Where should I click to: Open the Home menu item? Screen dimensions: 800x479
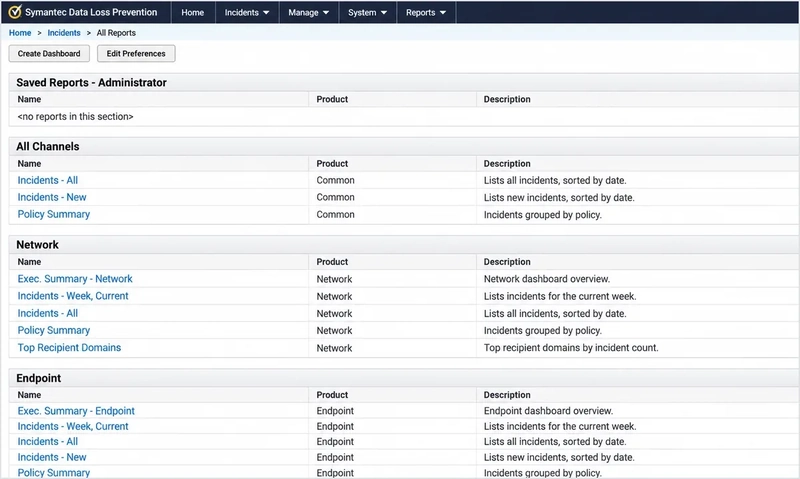point(192,12)
